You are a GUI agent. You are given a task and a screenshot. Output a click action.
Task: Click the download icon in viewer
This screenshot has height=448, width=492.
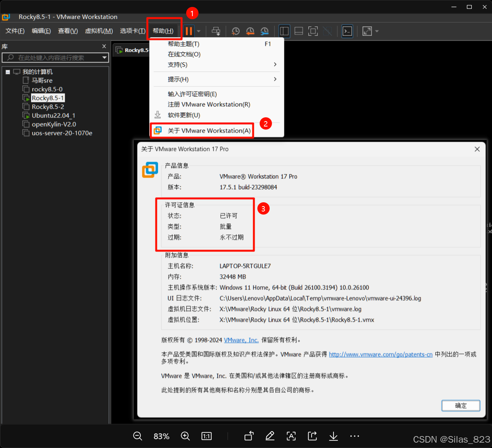(334, 436)
